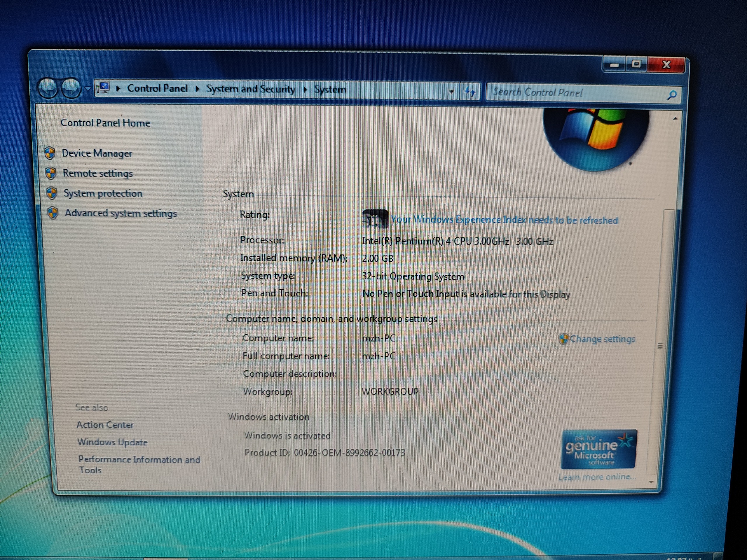747x560 pixels.
Task: Open Windows Update from See also
Action: (x=112, y=442)
